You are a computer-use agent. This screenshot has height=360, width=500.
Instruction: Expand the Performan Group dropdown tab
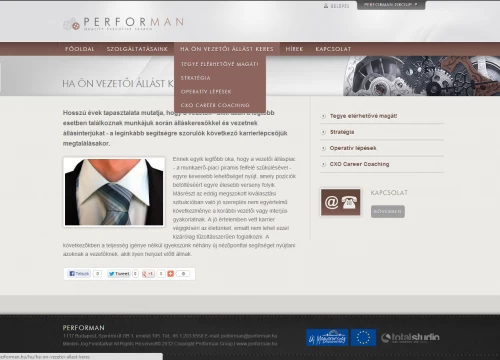391,5
